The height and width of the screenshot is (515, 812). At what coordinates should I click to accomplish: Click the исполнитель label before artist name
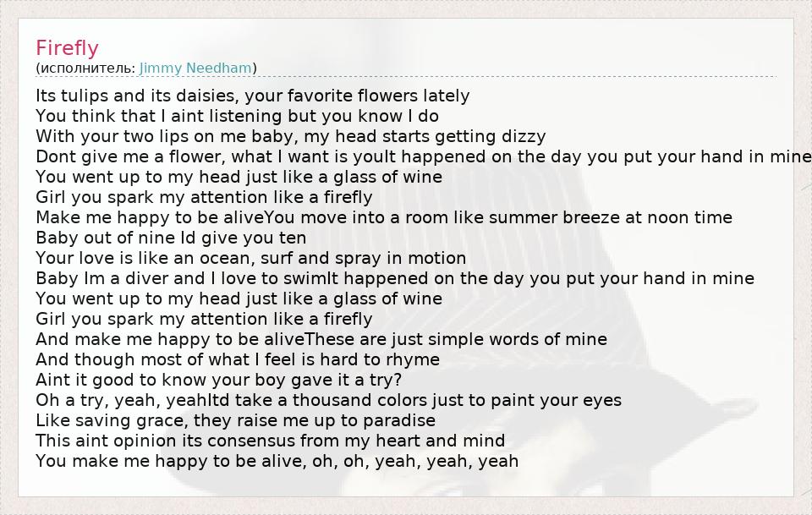click(x=85, y=68)
